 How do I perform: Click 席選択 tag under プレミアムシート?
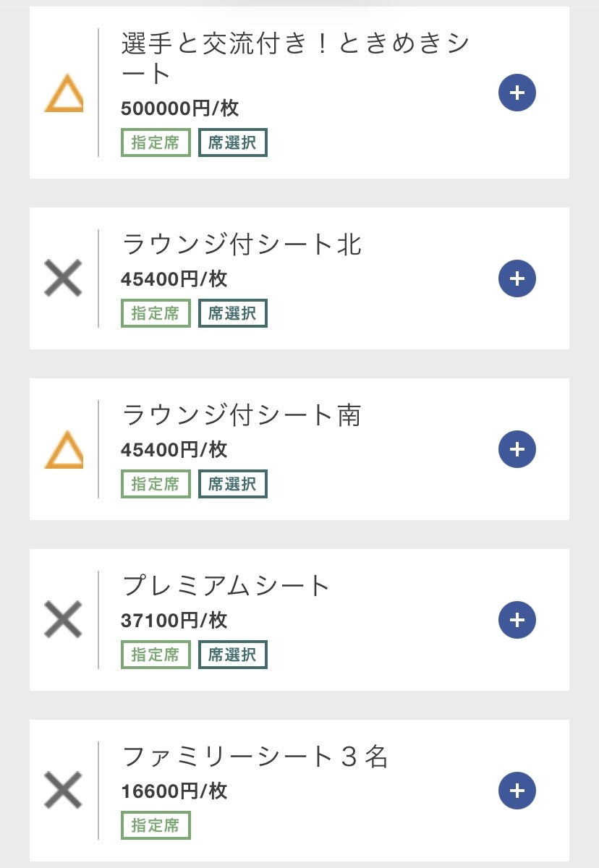point(232,655)
